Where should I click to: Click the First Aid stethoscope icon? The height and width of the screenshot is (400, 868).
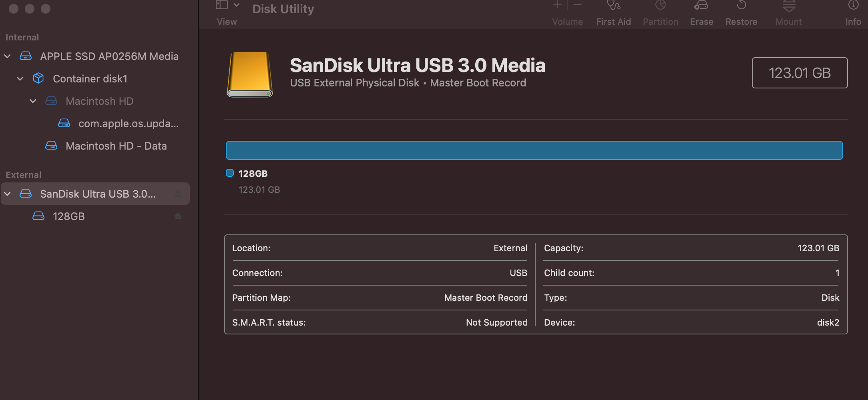[613, 6]
